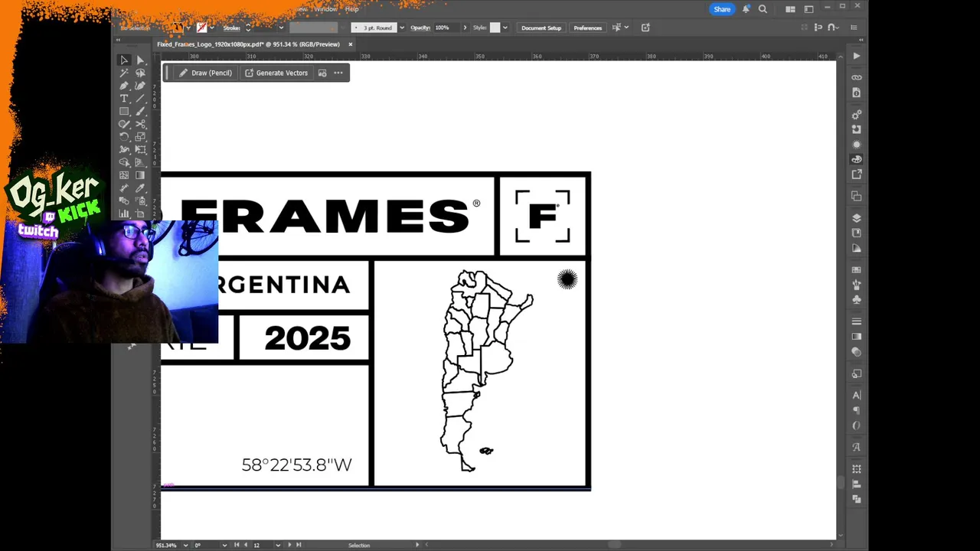
Task: Select the Lasso tool
Action: tap(140, 73)
